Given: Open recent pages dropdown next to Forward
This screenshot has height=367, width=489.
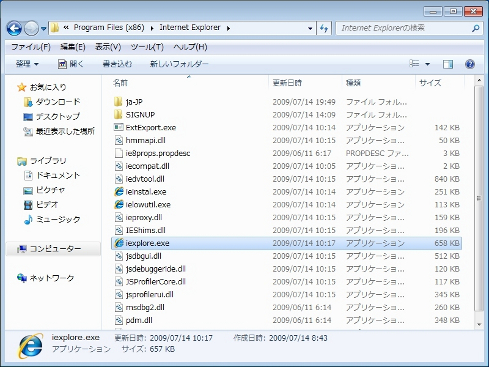Looking at the screenshot, I should pyautogui.click(x=43, y=29).
